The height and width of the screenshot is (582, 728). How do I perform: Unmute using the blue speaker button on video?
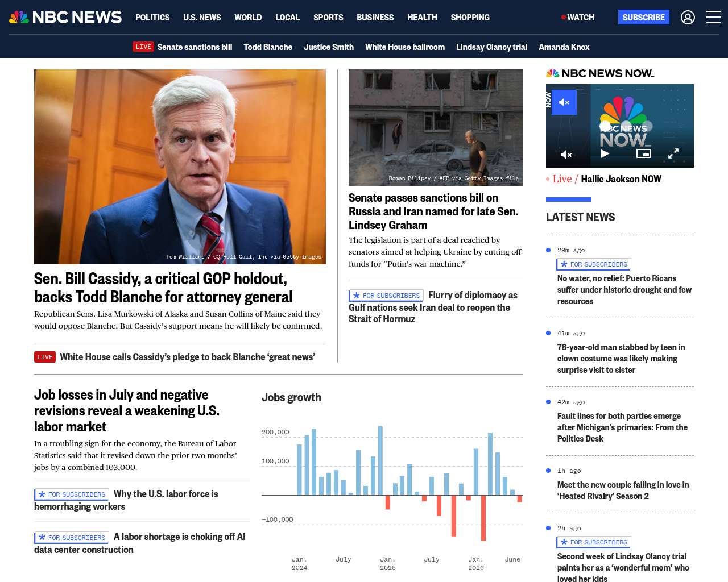pos(564,102)
